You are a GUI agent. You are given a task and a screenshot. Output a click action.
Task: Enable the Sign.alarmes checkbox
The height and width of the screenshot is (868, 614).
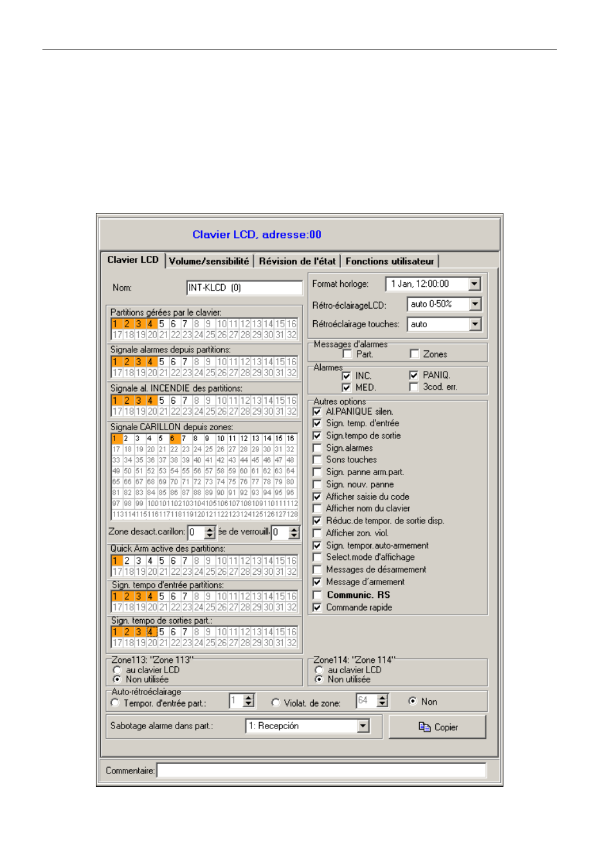(x=317, y=448)
